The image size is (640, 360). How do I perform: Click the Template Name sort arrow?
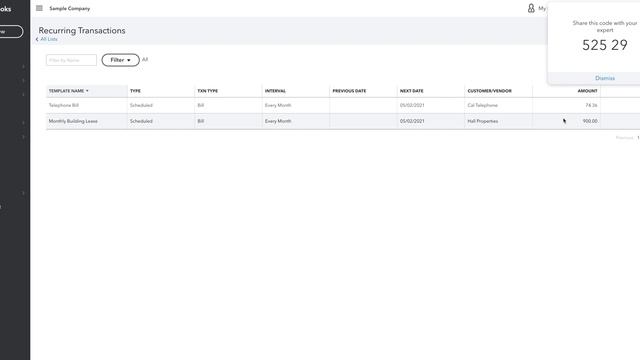87,91
